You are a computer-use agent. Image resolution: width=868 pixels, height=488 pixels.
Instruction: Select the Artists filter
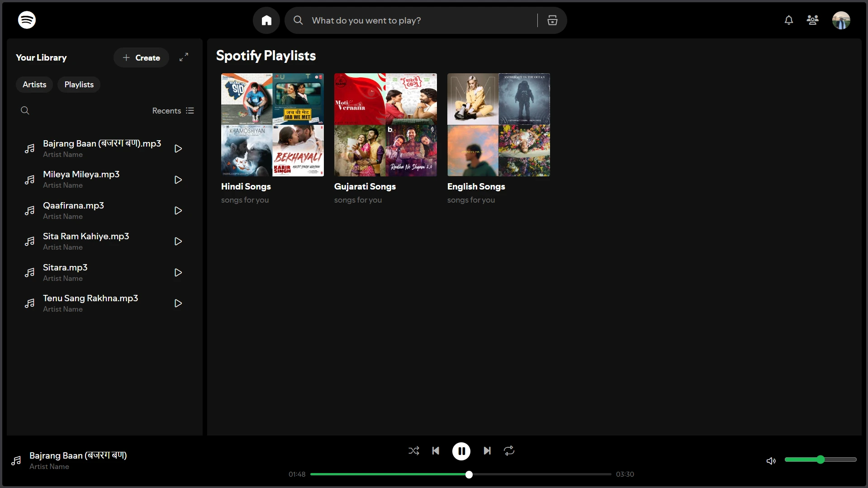coord(34,84)
